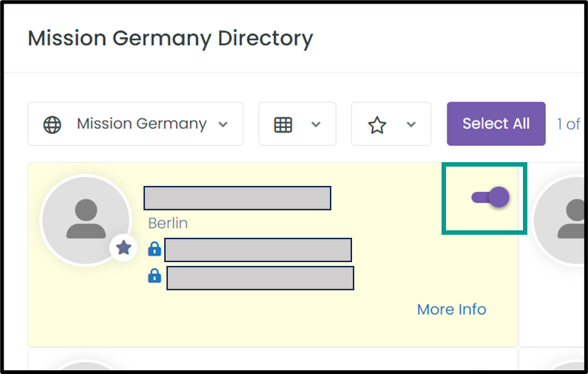
Task: Click the Berlin location text
Action: point(168,224)
